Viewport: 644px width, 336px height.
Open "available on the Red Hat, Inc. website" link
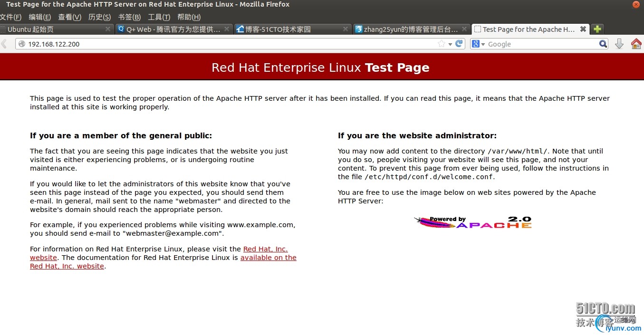click(x=269, y=258)
